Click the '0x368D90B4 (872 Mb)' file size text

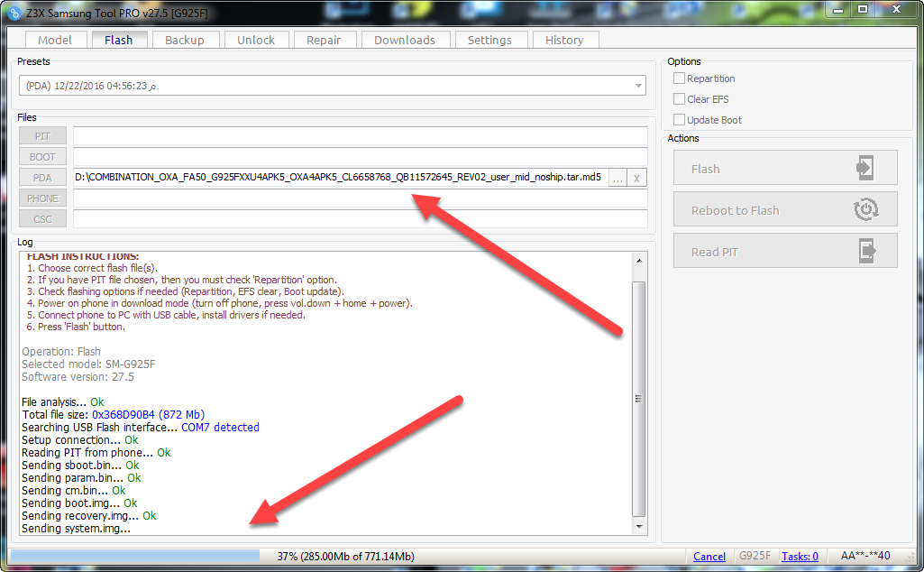pos(149,414)
